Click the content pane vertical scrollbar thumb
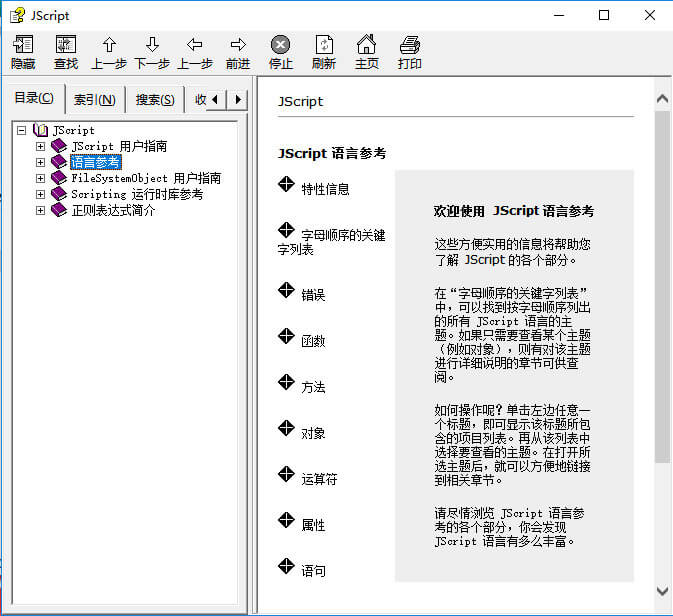 pyautogui.click(x=662, y=287)
